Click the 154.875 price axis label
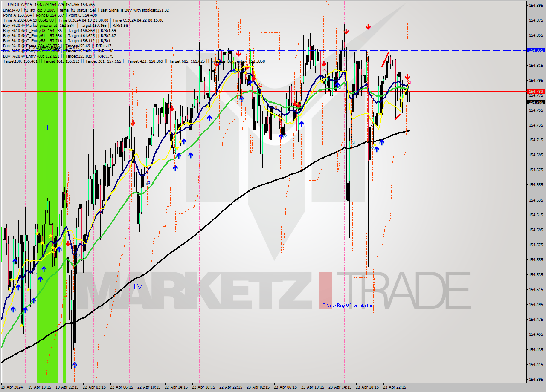This screenshot has width=546, height=392. tap(536, 20)
